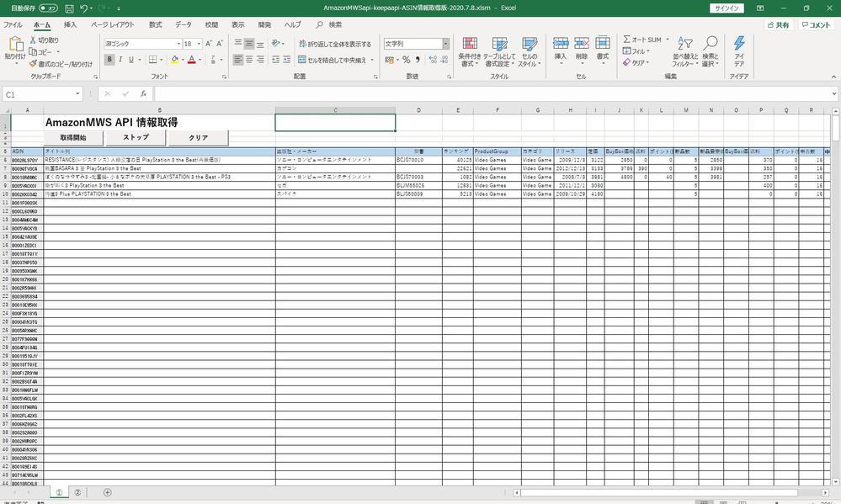Click Format as Table icon
Screen dimensions: 841x504
499,44
